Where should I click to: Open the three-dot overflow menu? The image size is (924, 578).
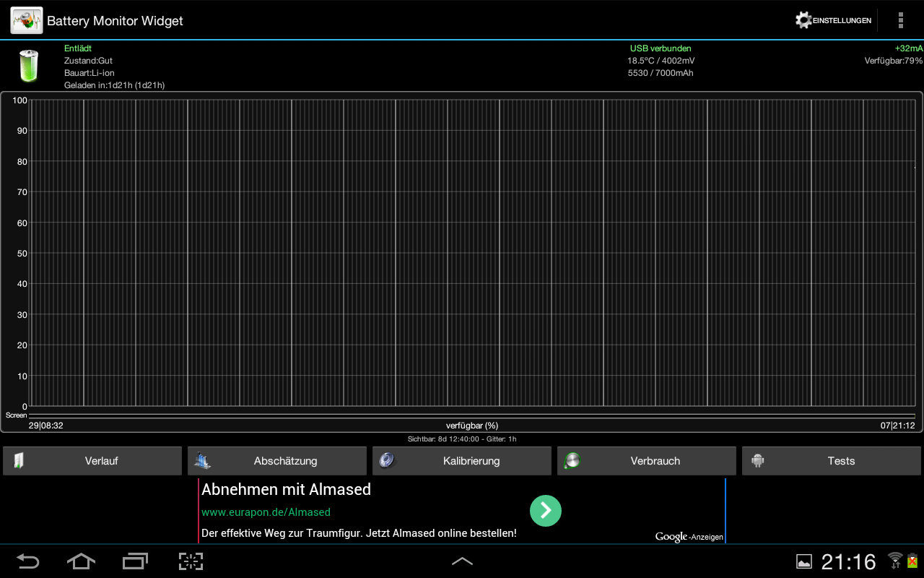(900, 20)
